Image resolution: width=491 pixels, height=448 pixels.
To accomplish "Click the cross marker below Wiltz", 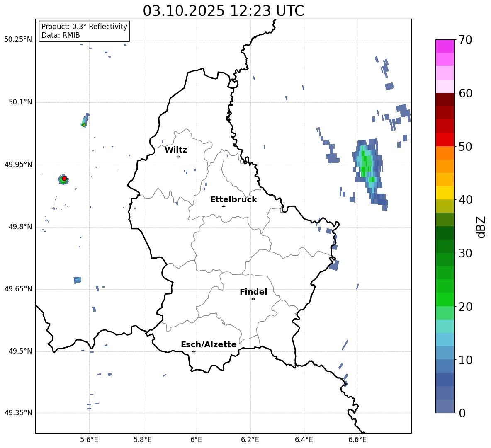I will (x=178, y=157).
